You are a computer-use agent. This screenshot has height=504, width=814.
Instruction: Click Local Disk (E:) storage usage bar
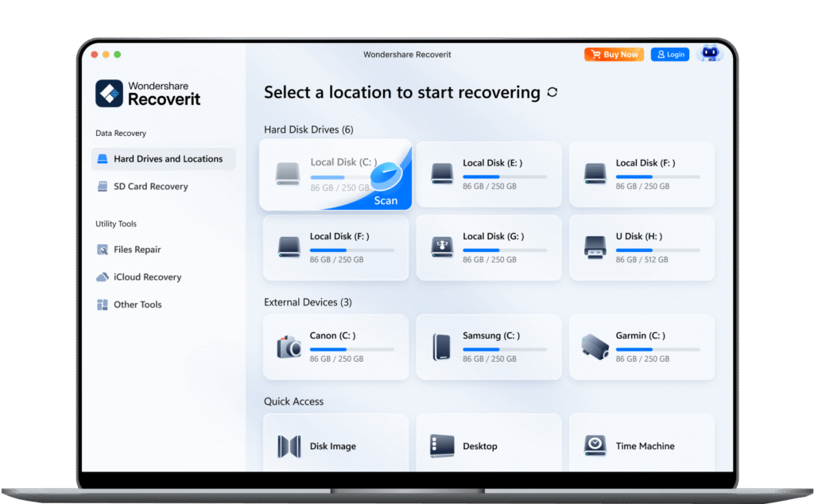coord(504,176)
